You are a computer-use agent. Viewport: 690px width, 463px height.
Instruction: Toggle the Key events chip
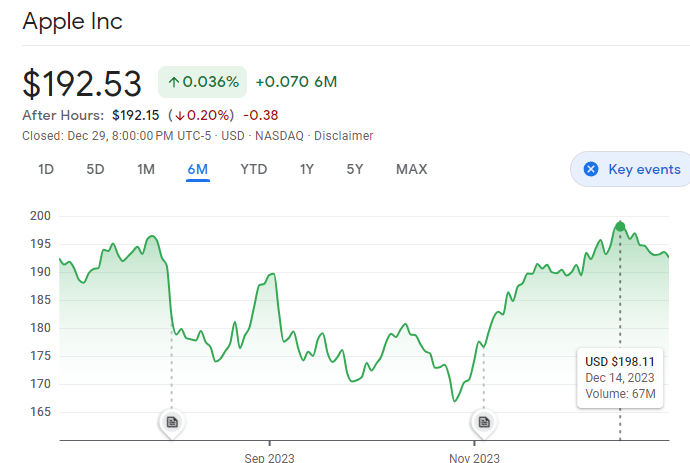631,169
